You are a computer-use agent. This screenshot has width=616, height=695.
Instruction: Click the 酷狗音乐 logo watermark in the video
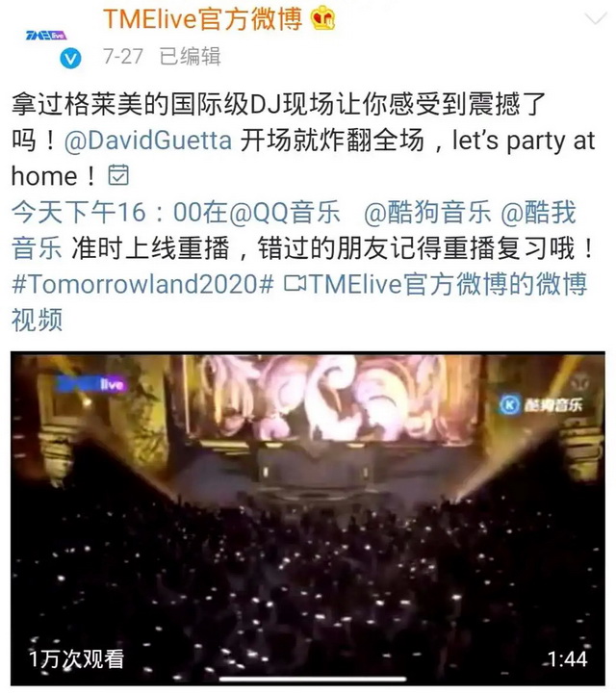pos(541,404)
